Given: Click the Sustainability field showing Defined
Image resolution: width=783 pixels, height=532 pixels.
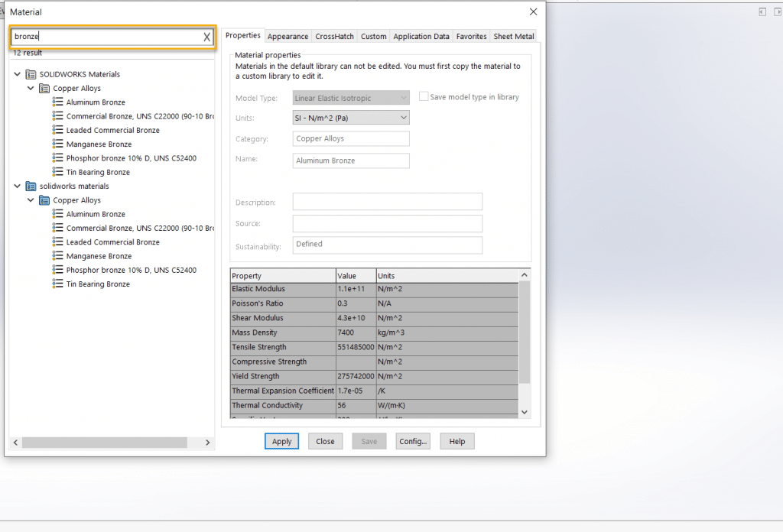Looking at the screenshot, I should (388, 245).
